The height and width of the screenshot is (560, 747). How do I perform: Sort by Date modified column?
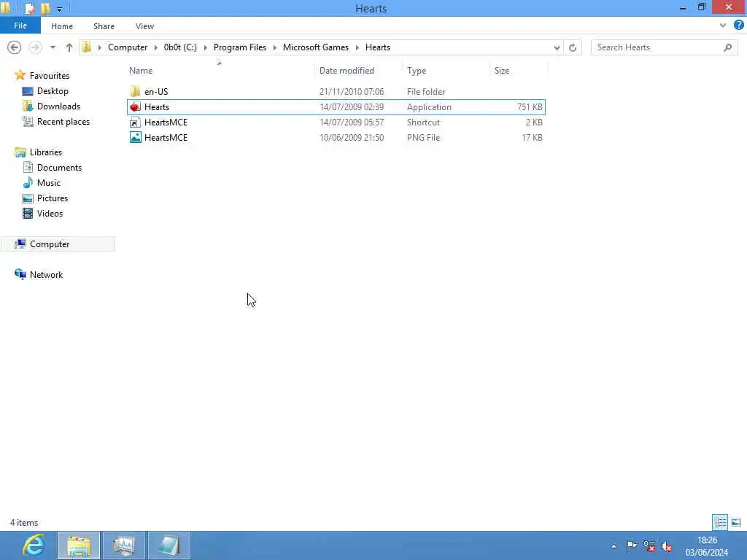pyautogui.click(x=347, y=71)
